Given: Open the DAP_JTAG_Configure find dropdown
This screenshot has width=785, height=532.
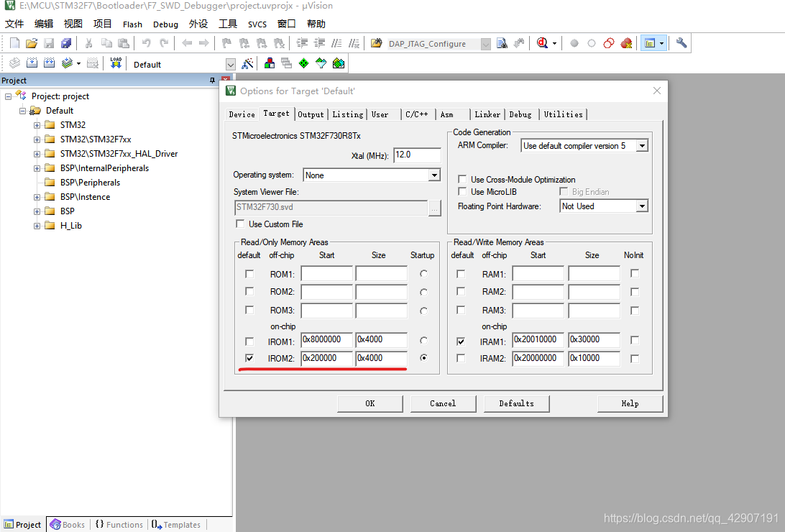Looking at the screenshot, I should pyautogui.click(x=486, y=44).
